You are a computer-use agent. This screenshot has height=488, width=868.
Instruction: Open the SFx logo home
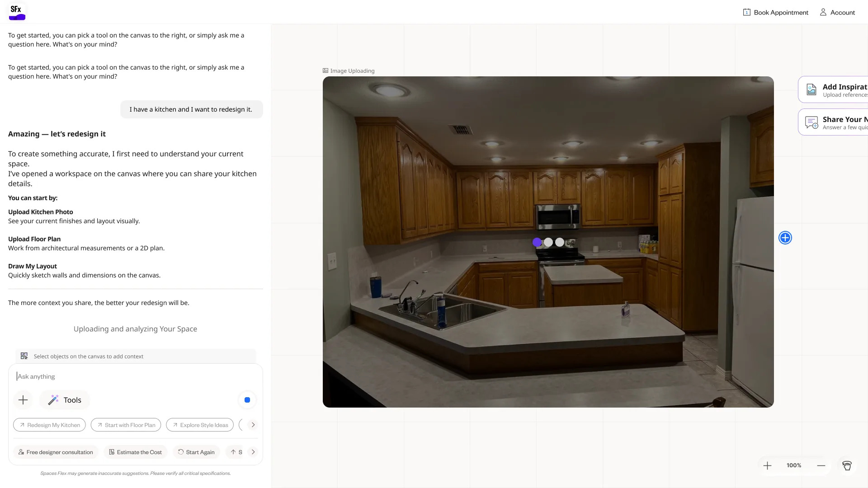coord(17,12)
